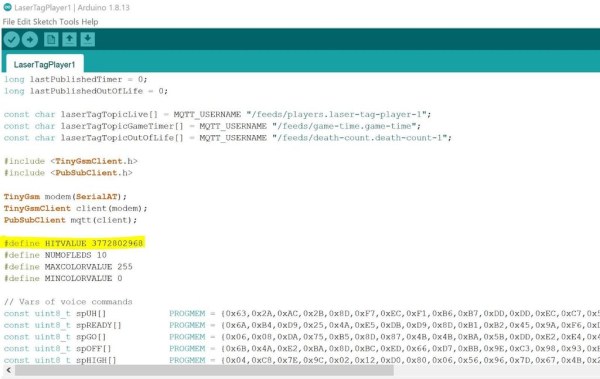
Task: Click the horizontal scrollbar thumb
Action: [204, 370]
